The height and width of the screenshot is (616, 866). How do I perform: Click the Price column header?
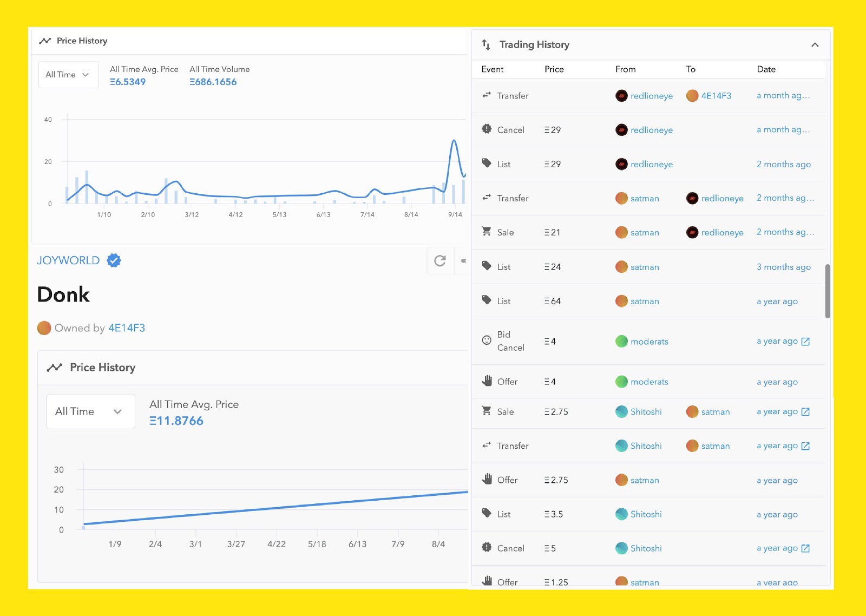click(554, 69)
